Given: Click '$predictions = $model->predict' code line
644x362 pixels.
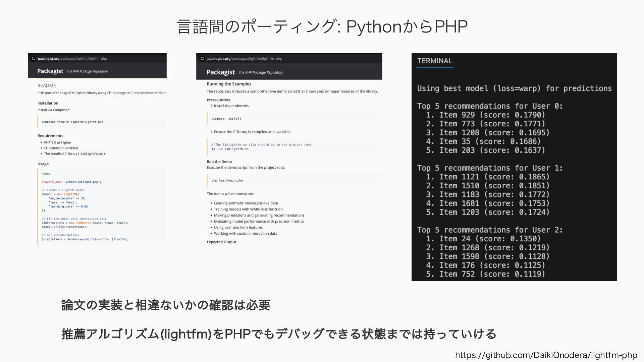Looking at the screenshot, I should point(85,239).
